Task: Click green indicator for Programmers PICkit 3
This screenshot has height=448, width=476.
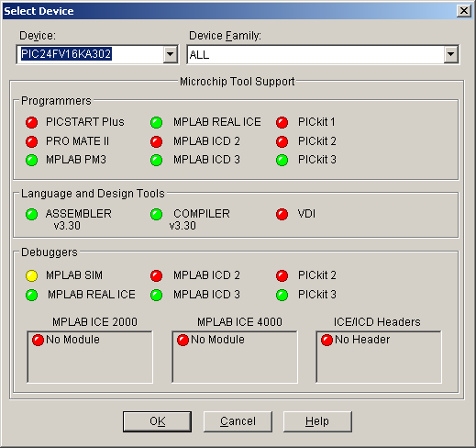Action: click(282, 161)
